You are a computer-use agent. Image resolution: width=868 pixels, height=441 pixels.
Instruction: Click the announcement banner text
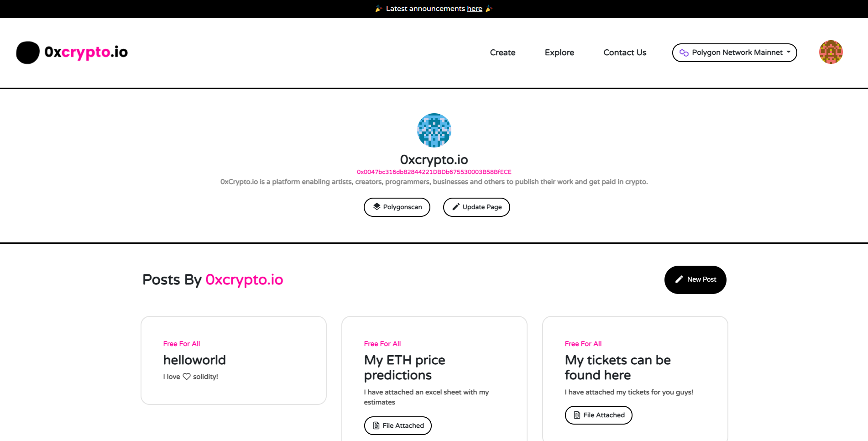pos(433,8)
